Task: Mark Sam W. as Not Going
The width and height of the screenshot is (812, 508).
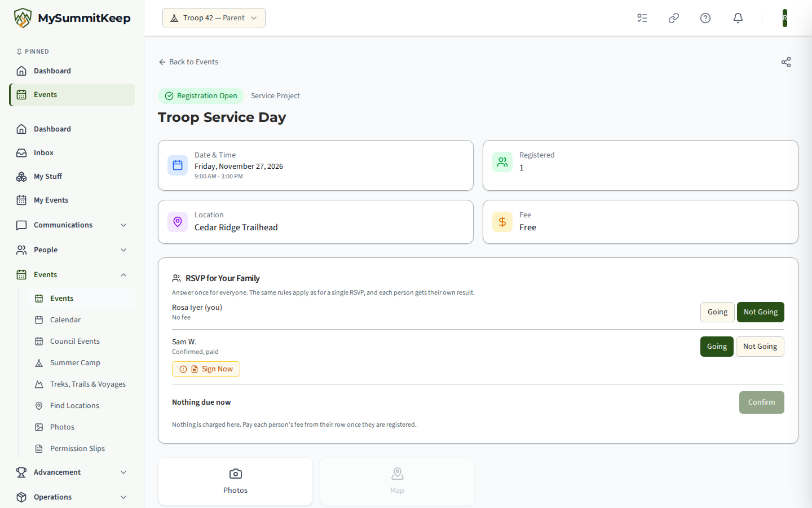Action: [x=760, y=347]
